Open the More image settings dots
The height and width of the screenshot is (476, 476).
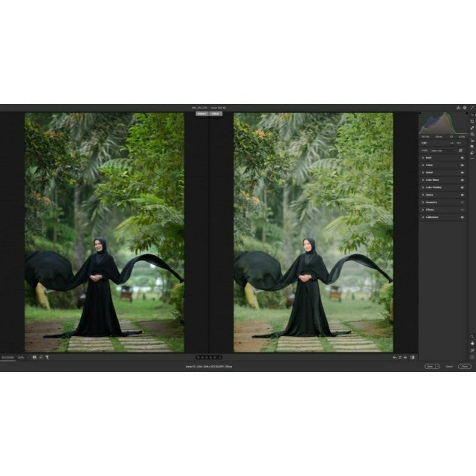pyautogui.click(x=472, y=158)
